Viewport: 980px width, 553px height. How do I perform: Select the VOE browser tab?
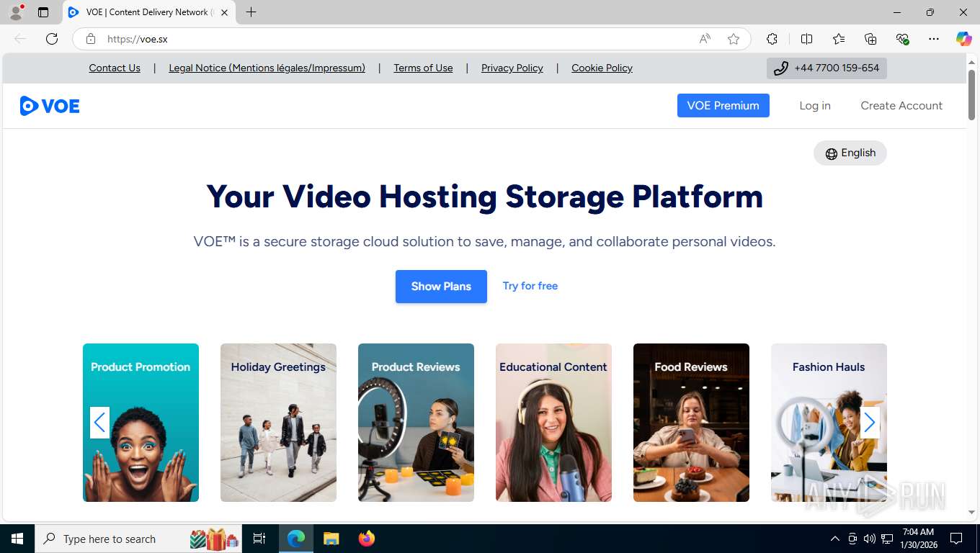click(149, 12)
